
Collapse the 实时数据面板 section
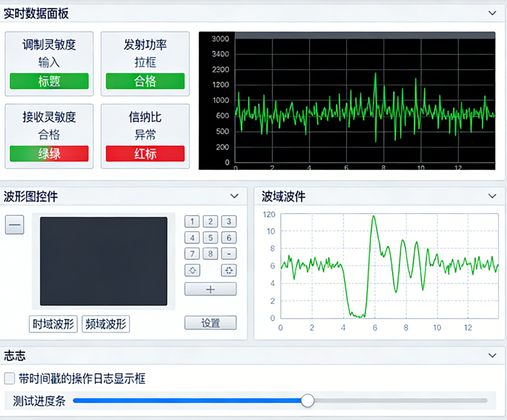click(x=492, y=13)
